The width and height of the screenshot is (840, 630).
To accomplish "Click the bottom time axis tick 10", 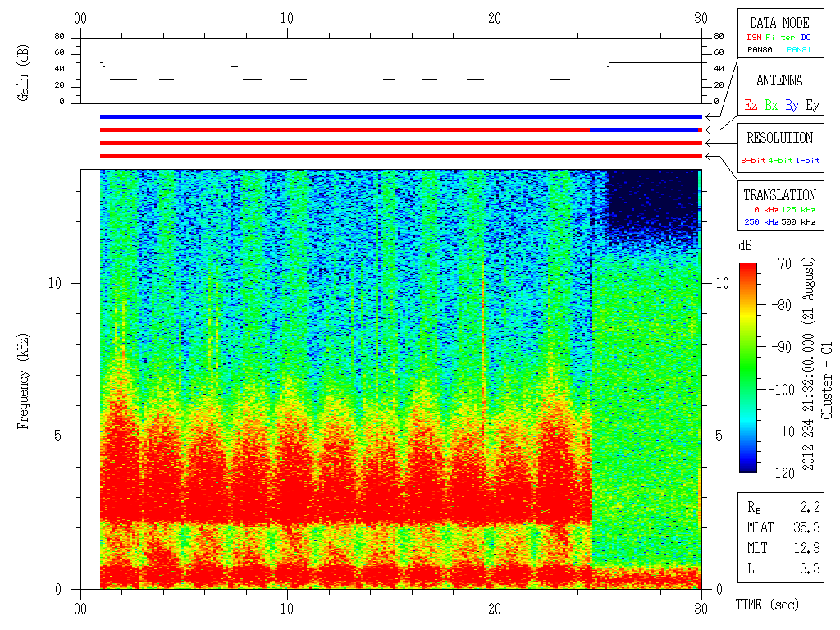I will [287, 609].
